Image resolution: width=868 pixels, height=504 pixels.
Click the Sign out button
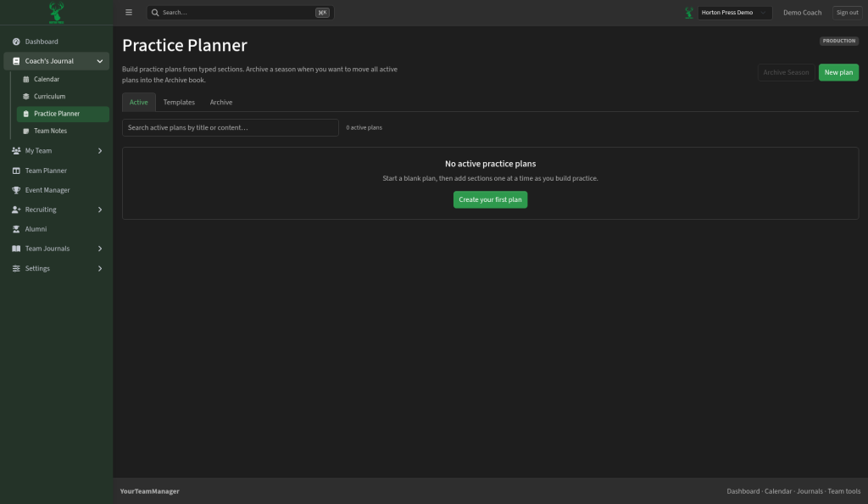point(847,12)
